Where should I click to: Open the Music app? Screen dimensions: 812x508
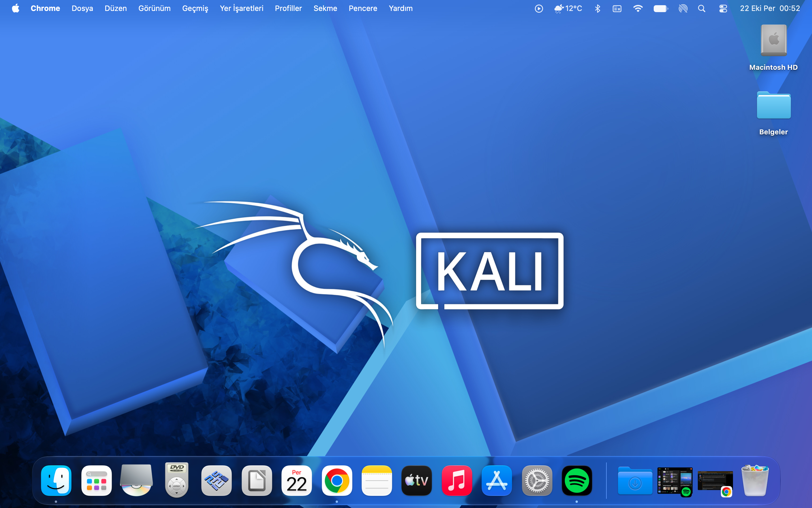tap(457, 480)
